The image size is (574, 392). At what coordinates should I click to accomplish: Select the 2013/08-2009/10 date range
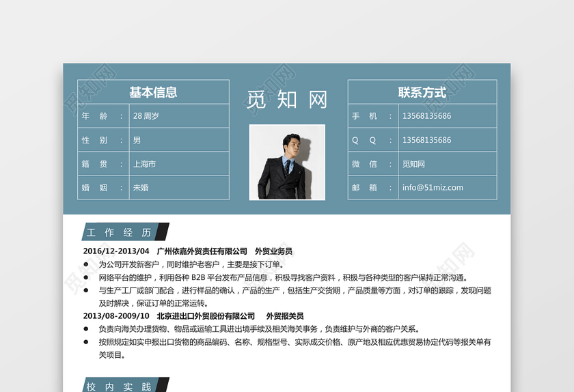pyautogui.click(x=116, y=316)
